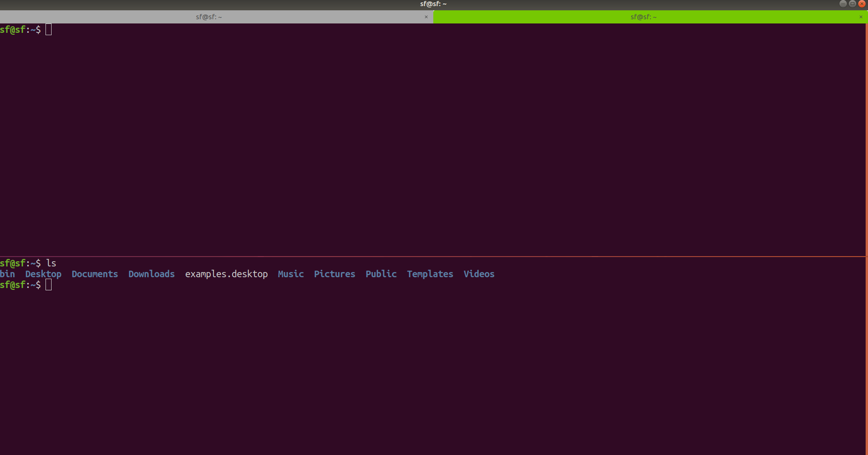Close the green terminal tab
This screenshot has width=868, height=455.
coord(861,17)
